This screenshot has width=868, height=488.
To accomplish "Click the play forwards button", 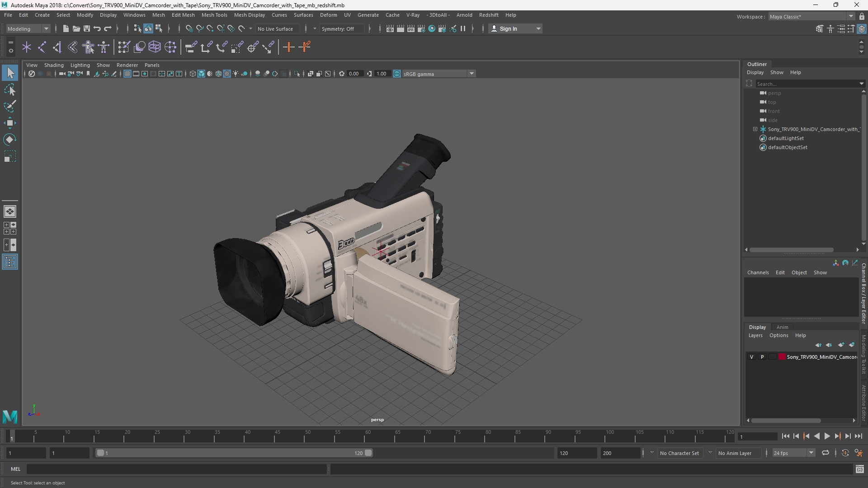I will coord(827,436).
